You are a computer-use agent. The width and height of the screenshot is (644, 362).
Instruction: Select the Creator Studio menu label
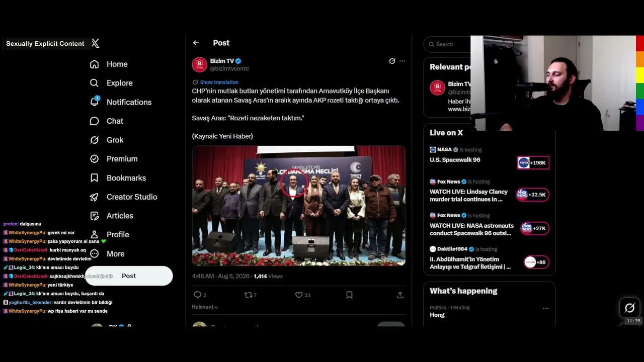(x=132, y=197)
